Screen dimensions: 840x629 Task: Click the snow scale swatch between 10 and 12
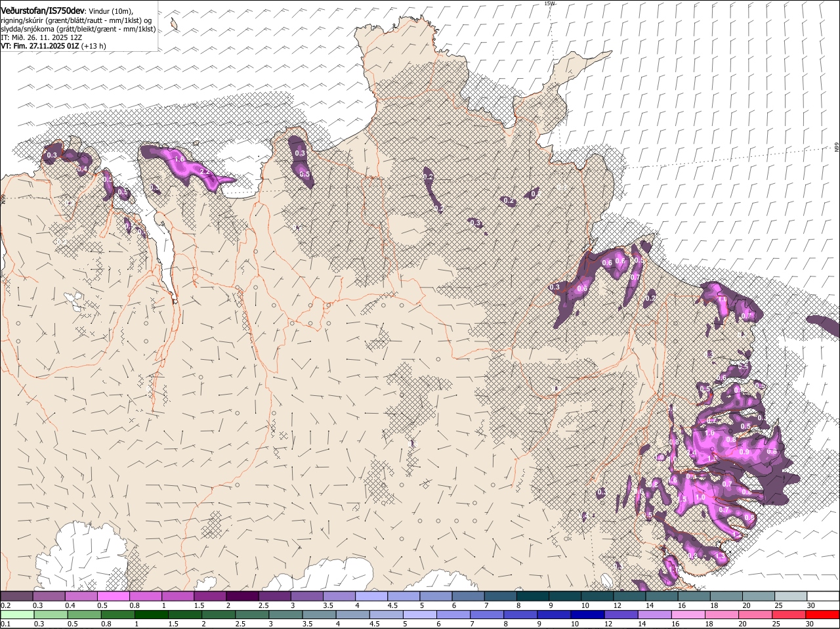pyautogui.click(x=597, y=596)
